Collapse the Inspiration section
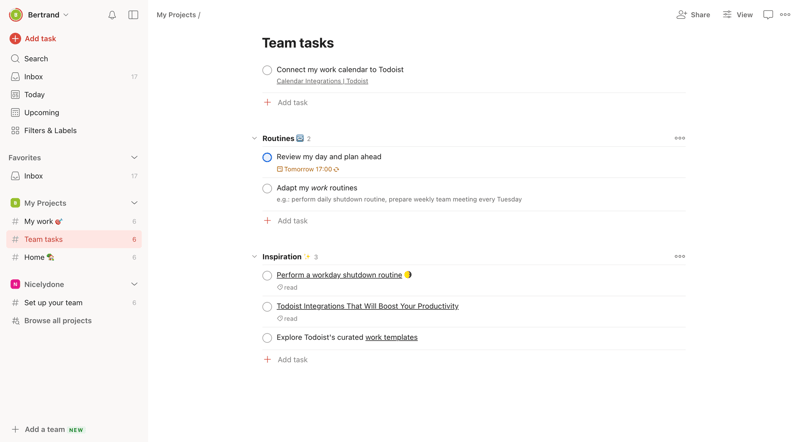This screenshot has height=442, width=800. (254, 257)
